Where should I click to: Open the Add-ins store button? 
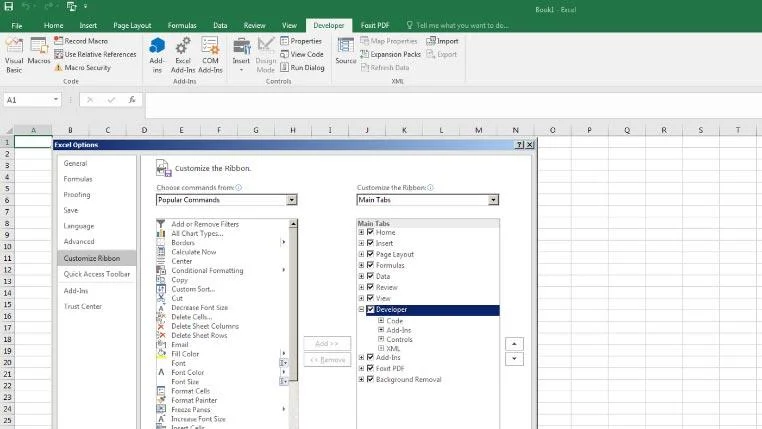point(156,56)
